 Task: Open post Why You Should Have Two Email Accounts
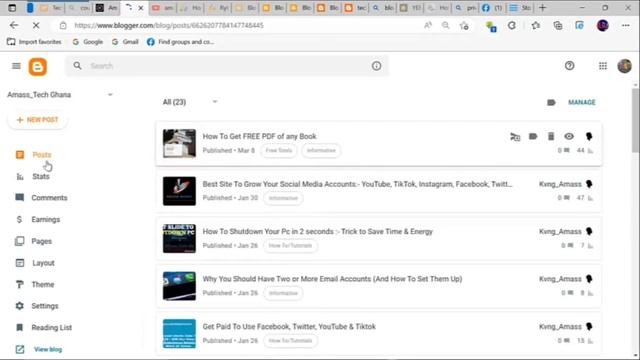click(x=332, y=279)
